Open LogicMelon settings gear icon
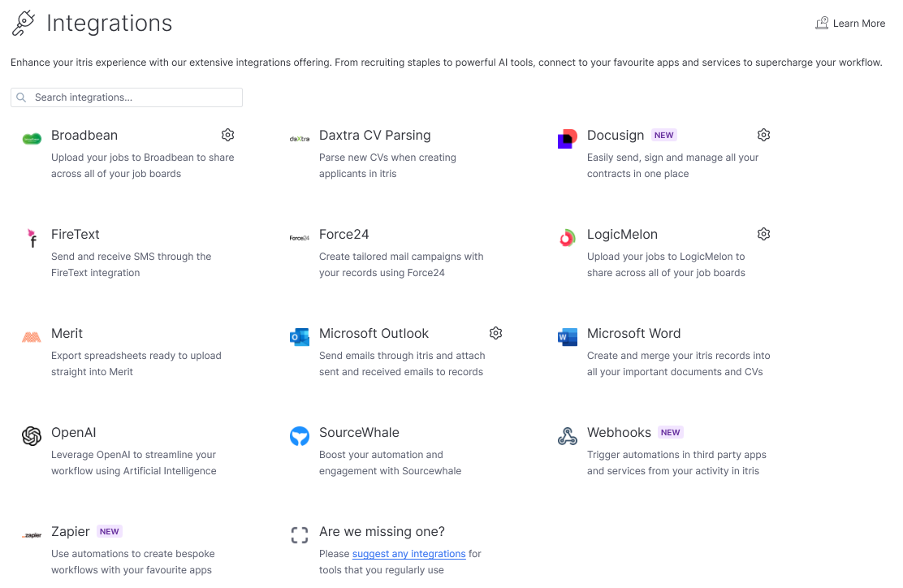903x588 pixels. coord(763,234)
